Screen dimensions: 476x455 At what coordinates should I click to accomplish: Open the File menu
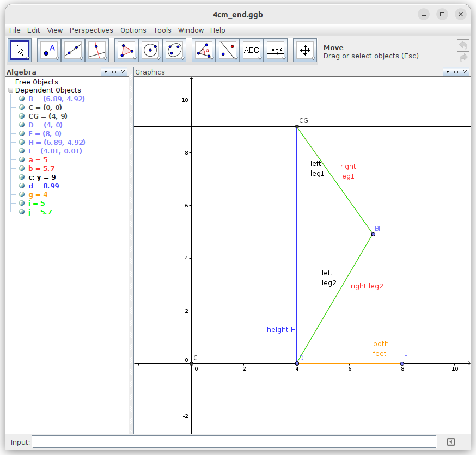15,30
